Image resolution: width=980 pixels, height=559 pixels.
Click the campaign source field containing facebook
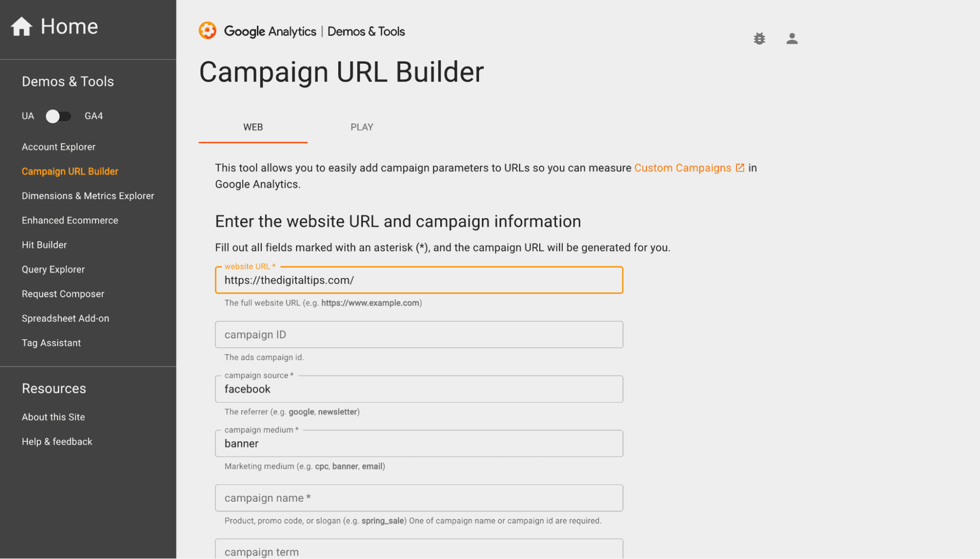(419, 389)
